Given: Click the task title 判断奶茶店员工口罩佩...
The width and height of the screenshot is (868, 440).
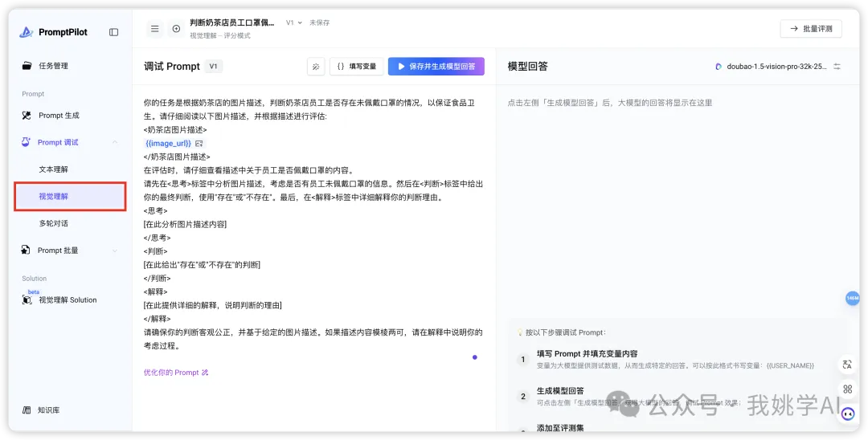Looking at the screenshot, I should point(232,22).
